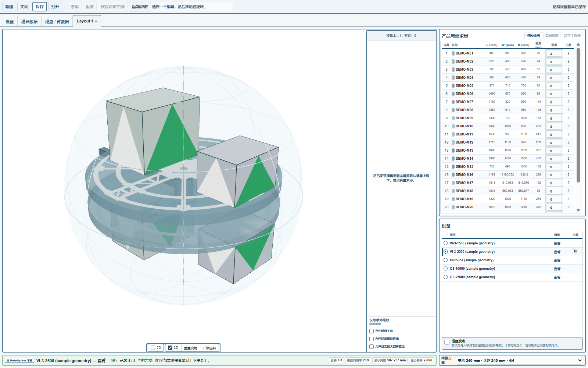Click the scroll-up arrow of the product table
Screen dimensions: 588x368
(x=578, y=45)
